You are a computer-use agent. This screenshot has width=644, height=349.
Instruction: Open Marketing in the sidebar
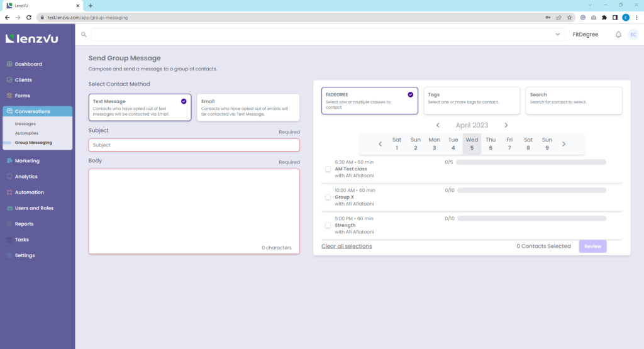27,161
